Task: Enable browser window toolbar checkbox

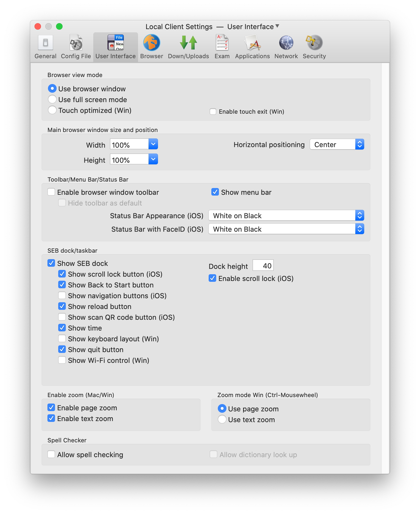Action: click(51, 192)
